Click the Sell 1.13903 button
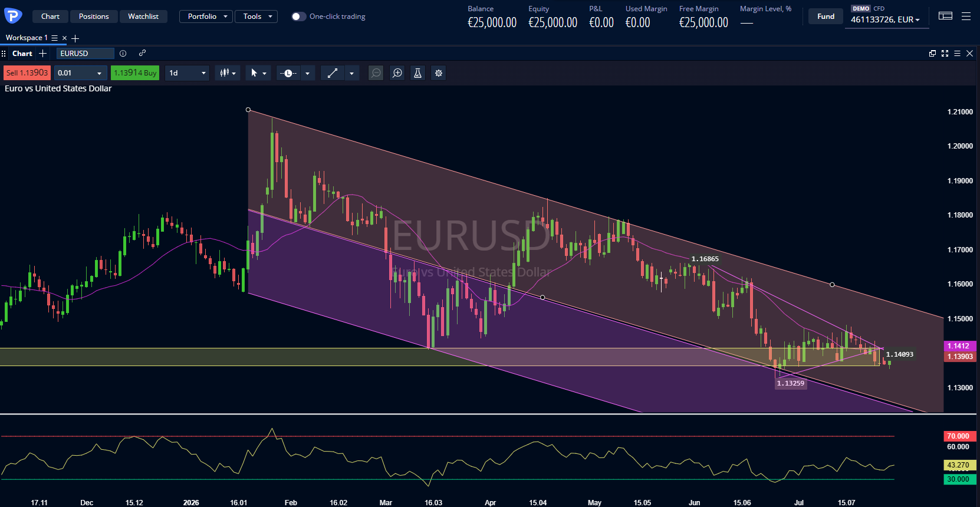980x507 pixels. 27,73
